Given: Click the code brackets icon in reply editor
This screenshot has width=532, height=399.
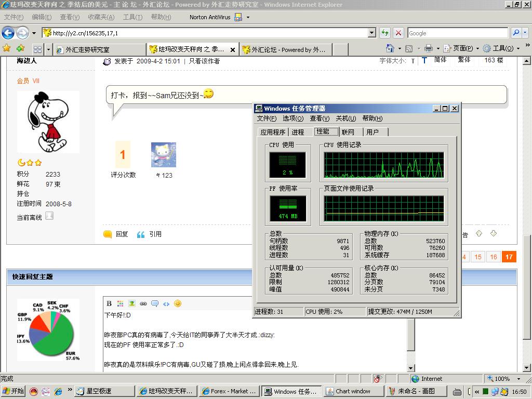Looking at the screenshot, I should (x=166, y=304).
